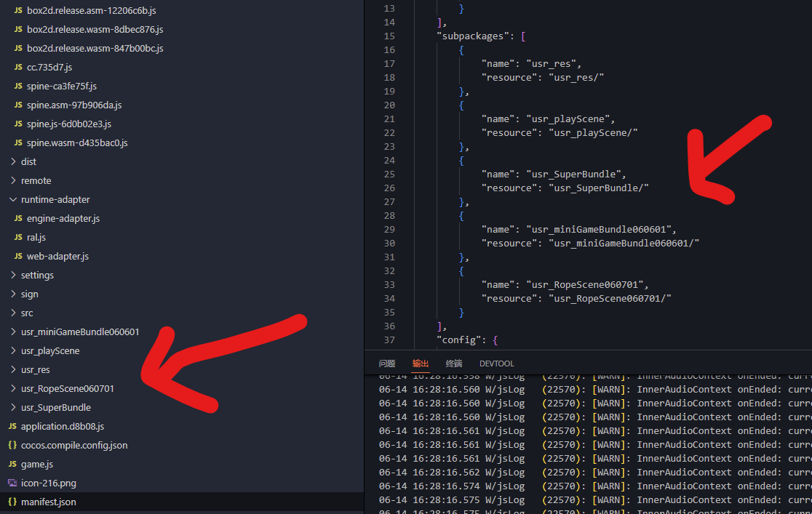This screenshot has width=812, height=514.
Task: Click JS icon of web-adapter.js
Action: (x=18, y=256)
